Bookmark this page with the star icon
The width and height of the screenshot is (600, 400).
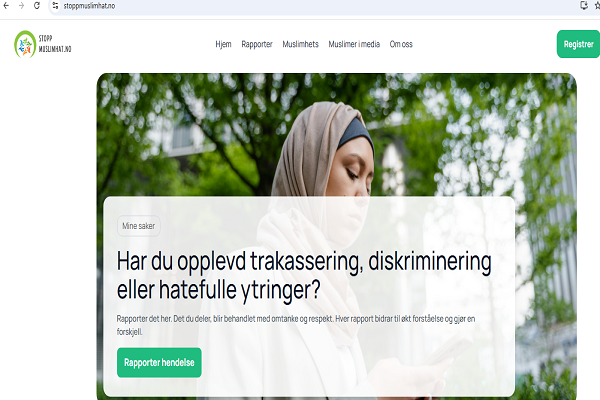click(x=596, y=5)
